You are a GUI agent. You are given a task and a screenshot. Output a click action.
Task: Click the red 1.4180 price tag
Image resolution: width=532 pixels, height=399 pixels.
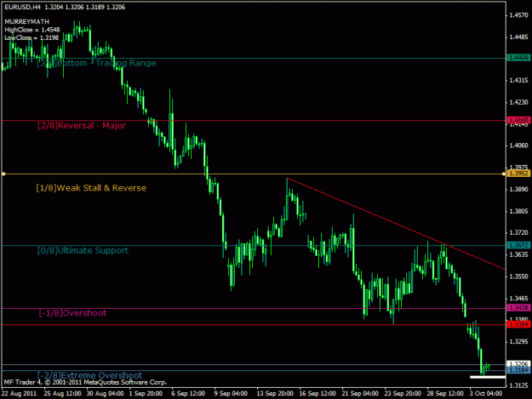tap(518, 120)
